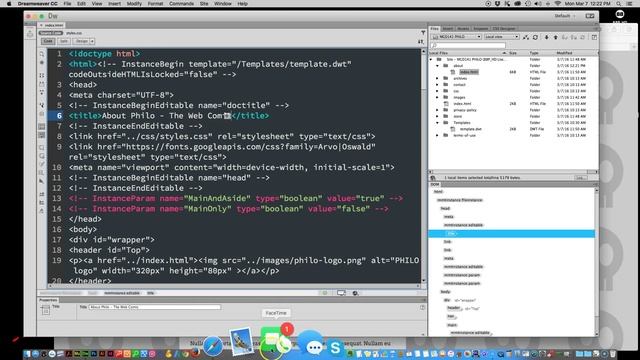Click the Connect to remote server icon

point(526,37)
